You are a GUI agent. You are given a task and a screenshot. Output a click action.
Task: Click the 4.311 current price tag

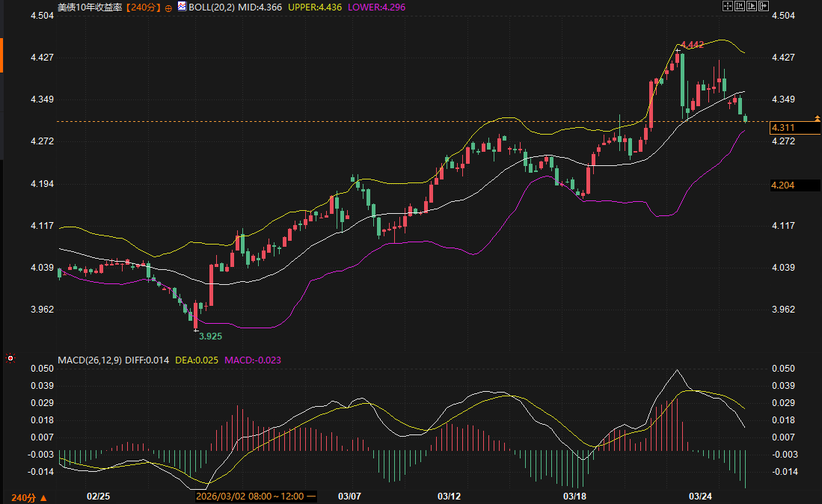pyautogui.click(x=794, y=127)
